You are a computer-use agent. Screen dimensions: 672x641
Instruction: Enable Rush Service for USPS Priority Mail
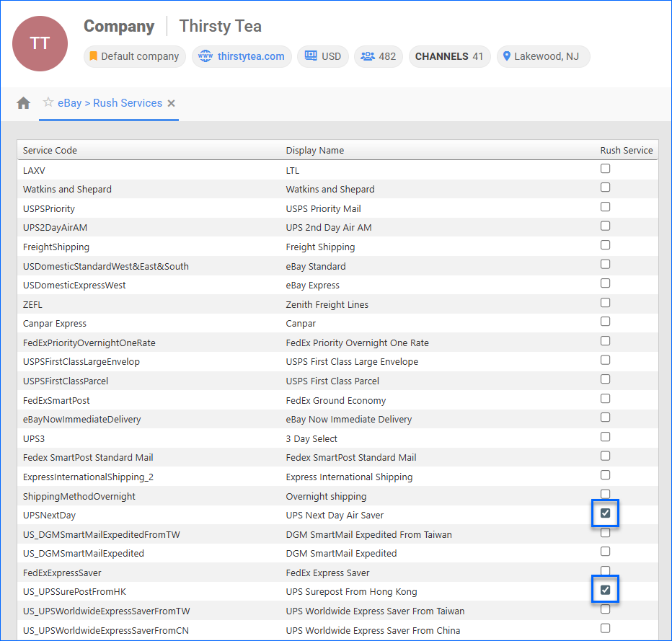(x=606, y=207)
